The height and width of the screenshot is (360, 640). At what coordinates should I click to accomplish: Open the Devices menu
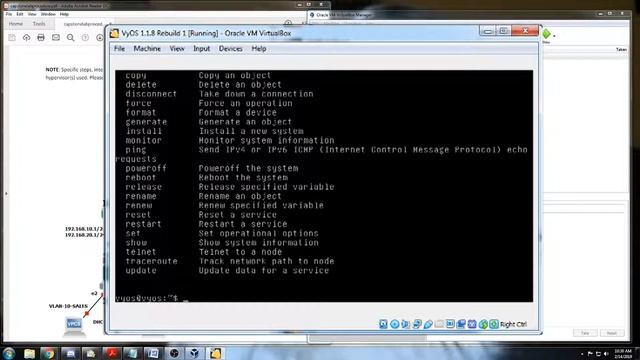point(230,49)
